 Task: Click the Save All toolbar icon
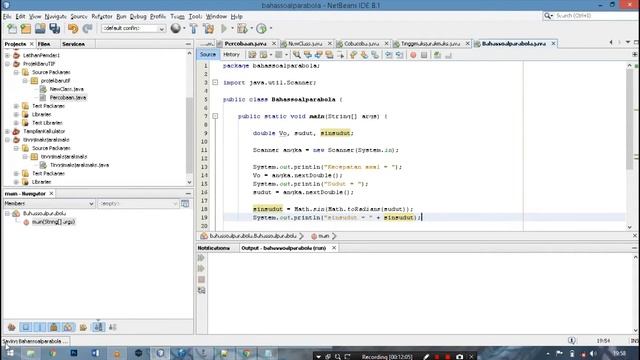pos(55,29)
